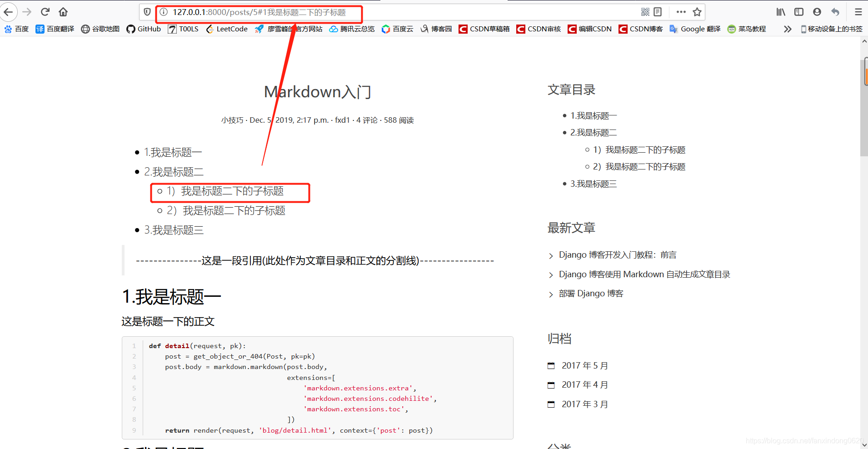
Task: Click author fxd1 in post meta
Action: click(343, 120)
